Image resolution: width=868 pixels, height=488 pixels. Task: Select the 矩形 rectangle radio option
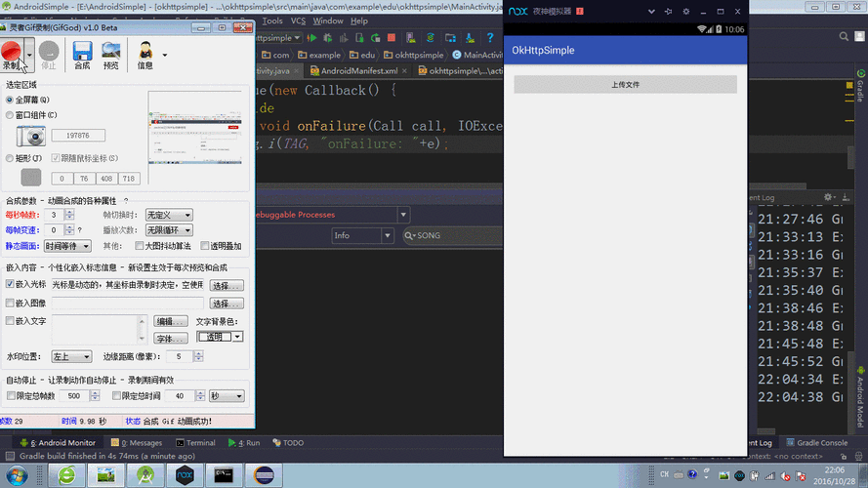tap(10, 158)
